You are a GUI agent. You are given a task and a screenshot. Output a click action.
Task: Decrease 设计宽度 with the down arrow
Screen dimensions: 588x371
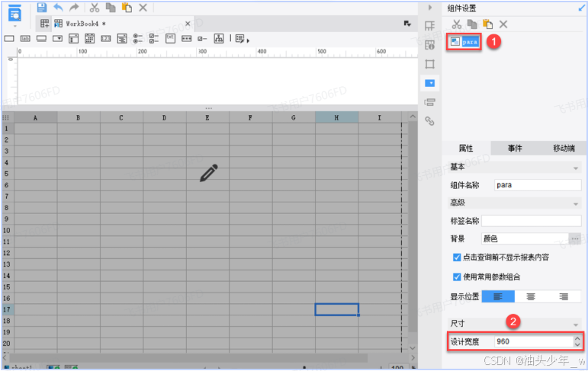click(x=577, y=344)
